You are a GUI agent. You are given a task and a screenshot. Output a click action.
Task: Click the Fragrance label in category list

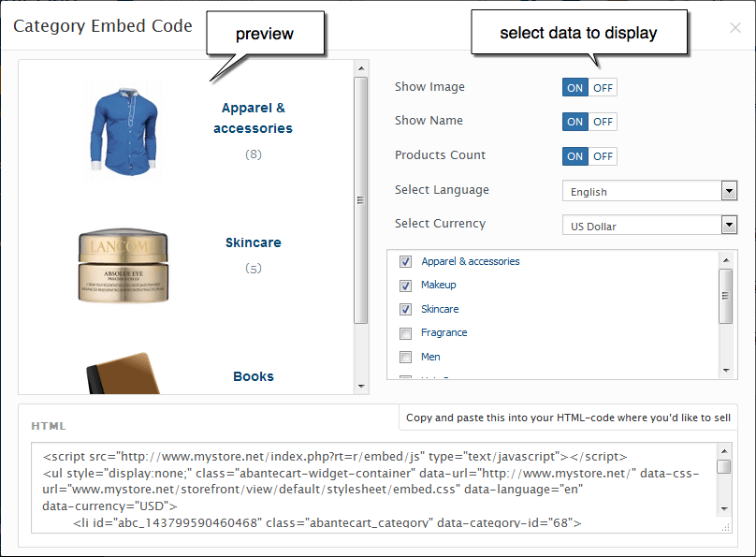(444, 332)
